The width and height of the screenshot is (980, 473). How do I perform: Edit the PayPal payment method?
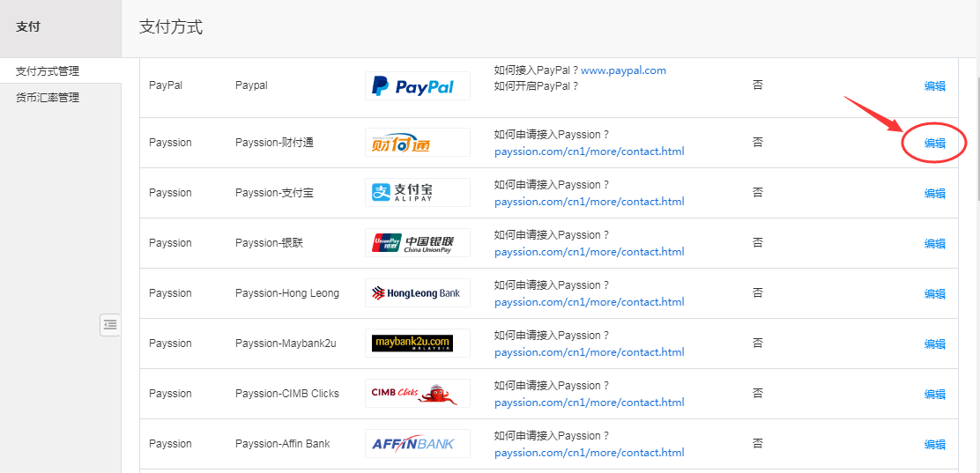coord(934,86)
